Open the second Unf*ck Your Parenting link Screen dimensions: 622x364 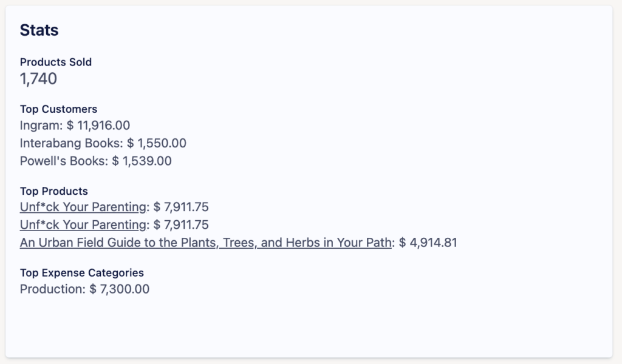[x=83, y=225]
